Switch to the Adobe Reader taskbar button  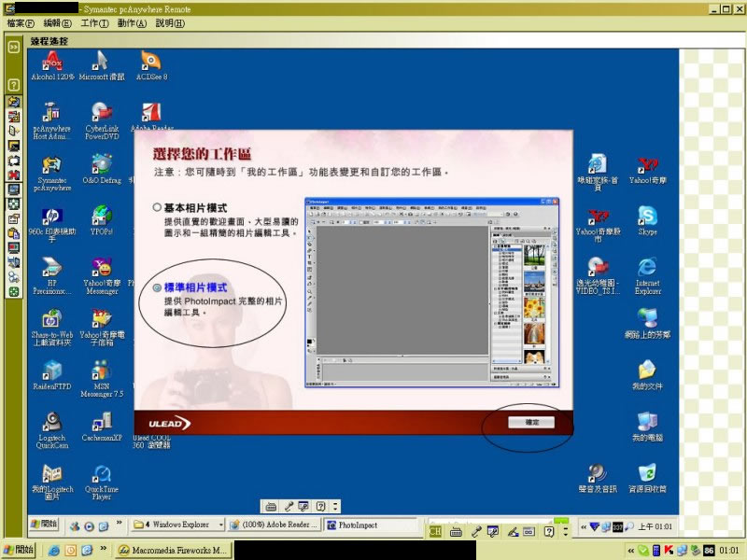pos(274,525)
